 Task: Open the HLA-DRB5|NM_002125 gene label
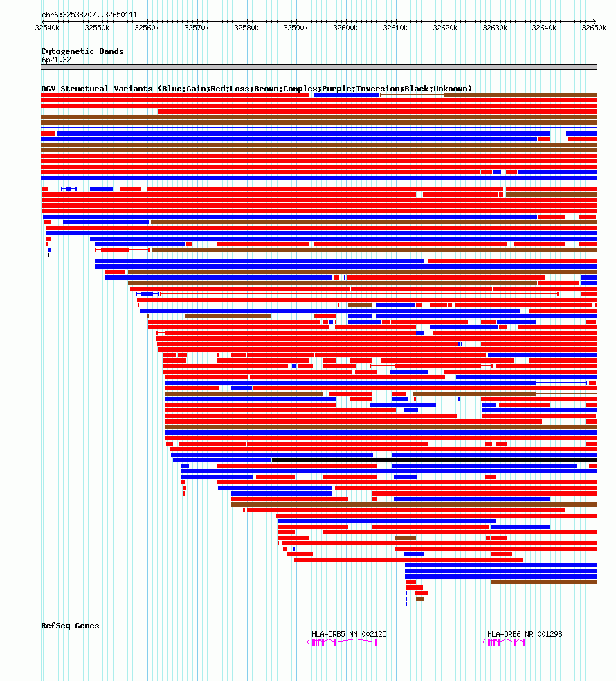point(349,634)
